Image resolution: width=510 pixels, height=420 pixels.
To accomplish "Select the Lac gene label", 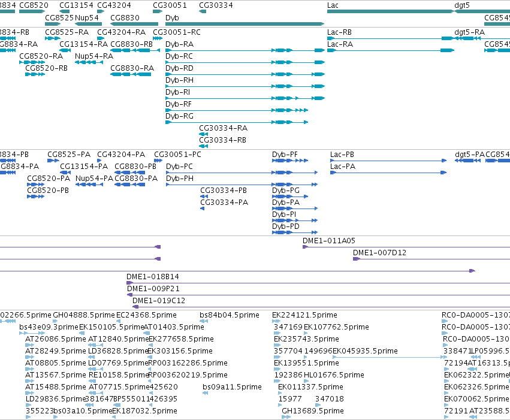I will click(333, 5).
